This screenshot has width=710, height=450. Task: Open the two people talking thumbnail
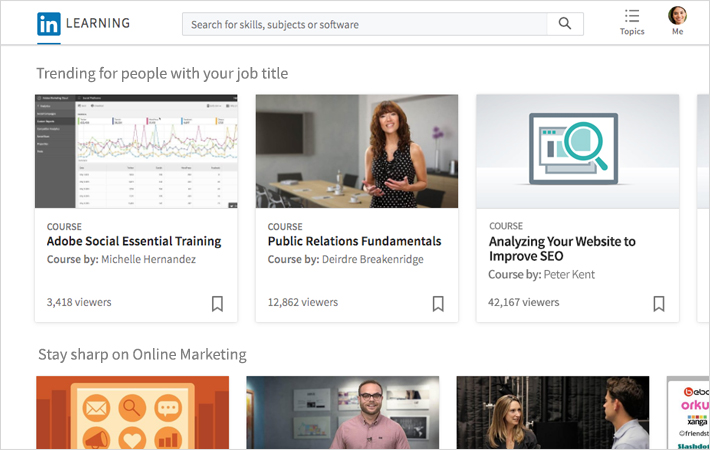553,412
